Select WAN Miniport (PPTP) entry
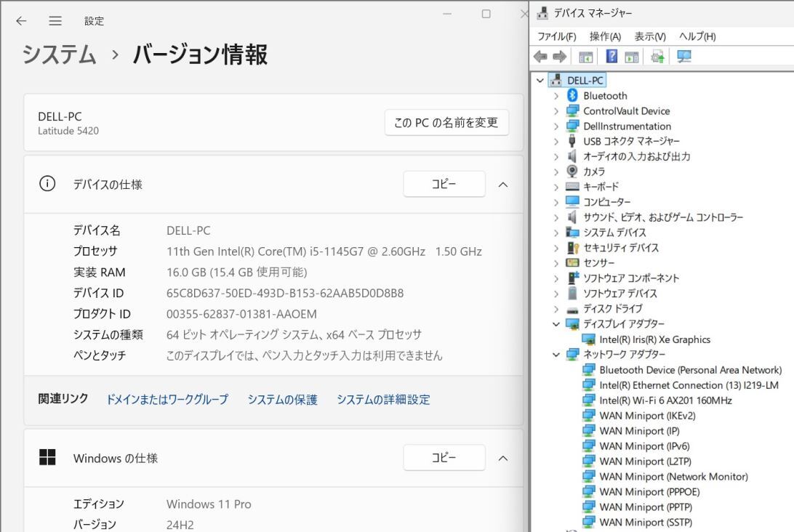Image resolution: width=794 pixels, height=532 pixels. click(x=646, y=507)
